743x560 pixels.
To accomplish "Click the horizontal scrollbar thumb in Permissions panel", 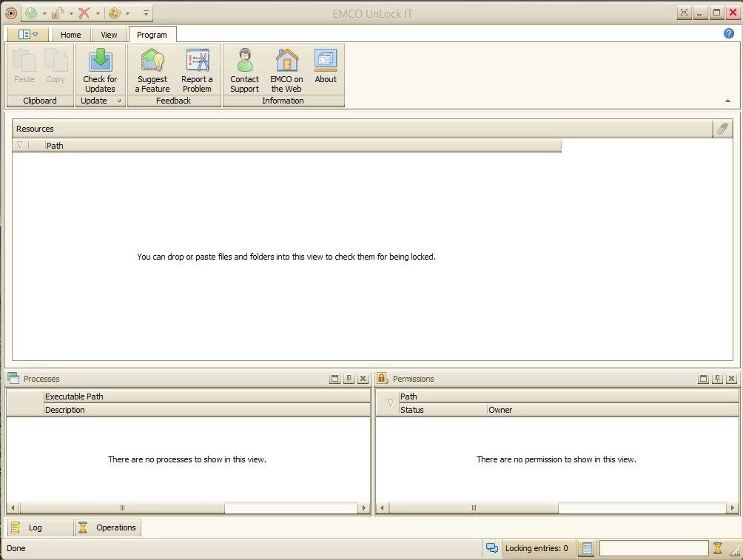I will (x=474, y=508).
